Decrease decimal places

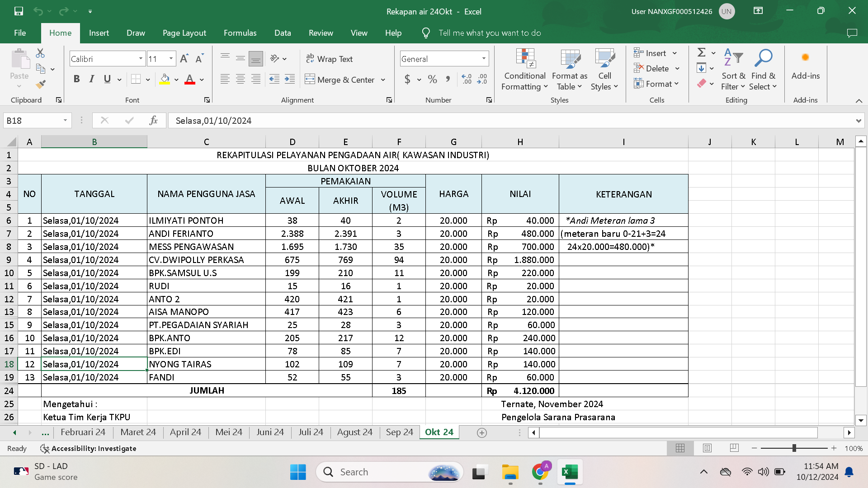pos(482,80)
